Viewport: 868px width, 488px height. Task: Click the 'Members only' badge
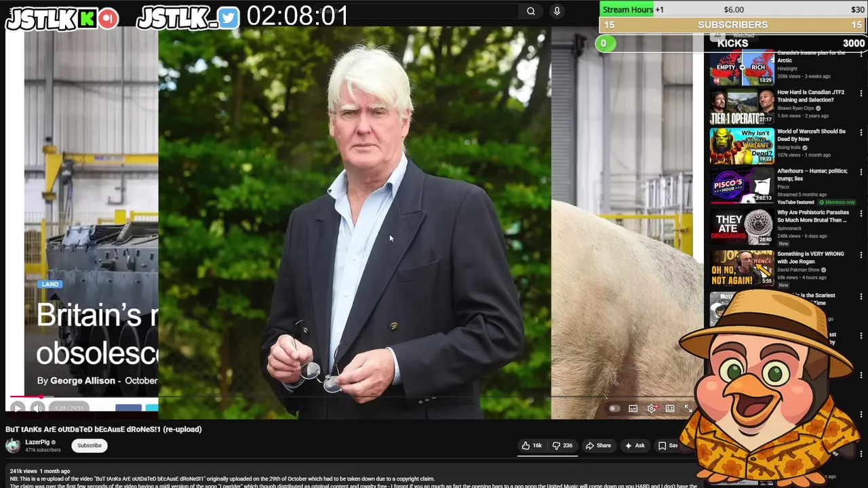coord(837,202)
